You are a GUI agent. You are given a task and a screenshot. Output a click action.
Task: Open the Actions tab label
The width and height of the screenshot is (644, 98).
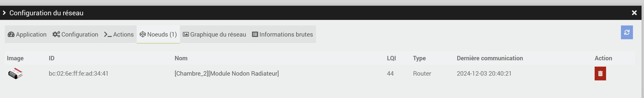tap(123, 34)
